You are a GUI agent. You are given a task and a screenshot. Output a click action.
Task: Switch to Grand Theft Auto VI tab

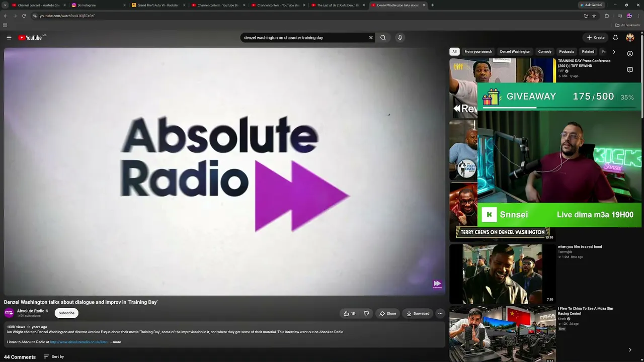(158, 5)
